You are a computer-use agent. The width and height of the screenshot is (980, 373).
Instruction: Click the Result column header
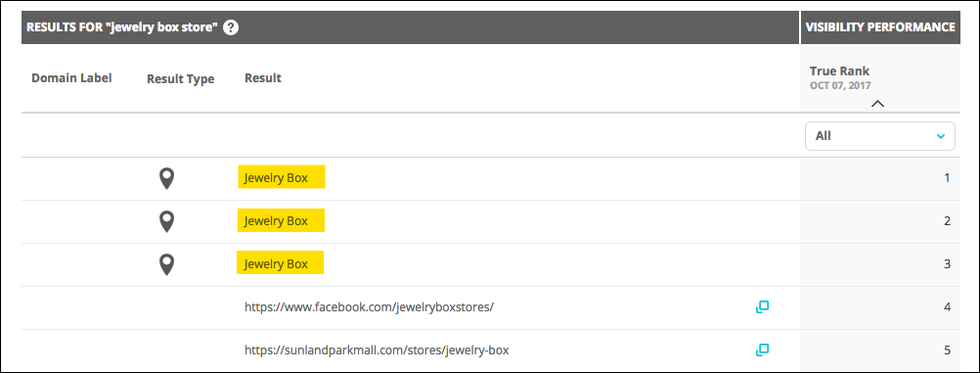[x=262, y=78]
